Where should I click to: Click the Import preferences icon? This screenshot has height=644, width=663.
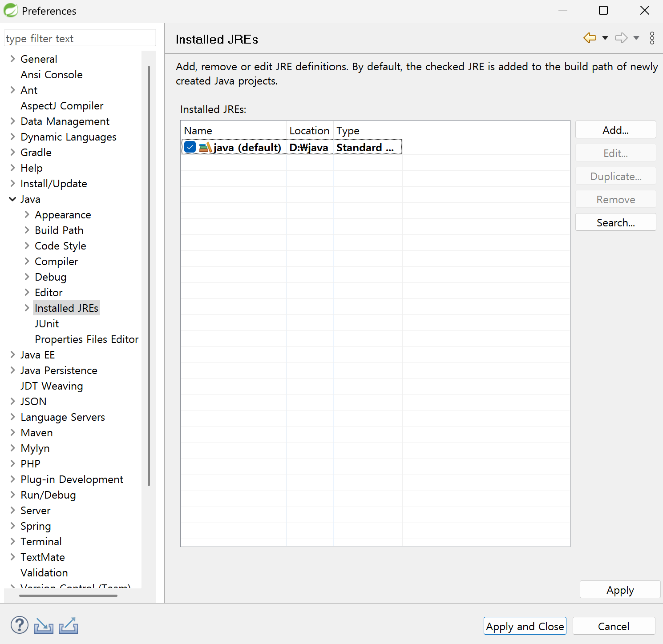click(44, 626)
